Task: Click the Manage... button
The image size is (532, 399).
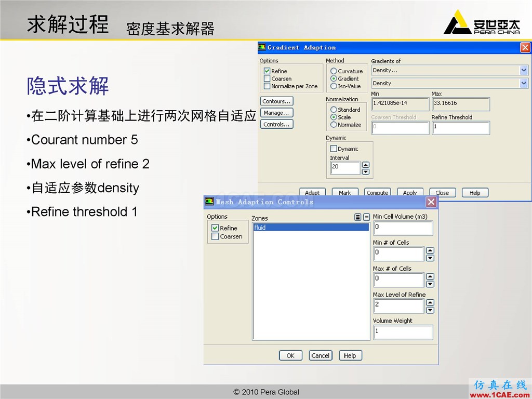Action: click(x=276, y=113)
